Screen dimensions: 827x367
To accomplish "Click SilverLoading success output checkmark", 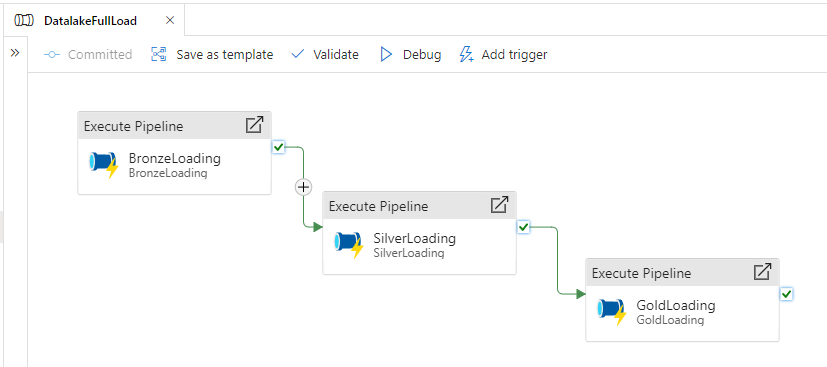I will [523, 227].
